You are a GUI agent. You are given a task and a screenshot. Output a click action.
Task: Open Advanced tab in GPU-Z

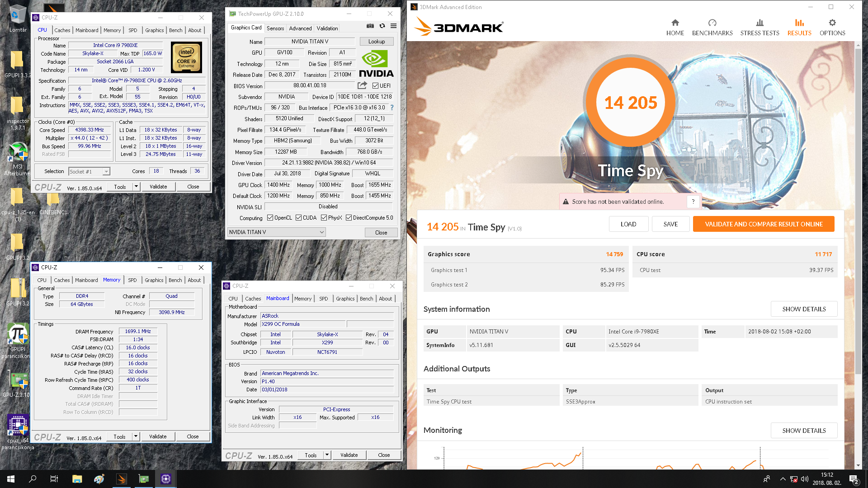point(300,28)
